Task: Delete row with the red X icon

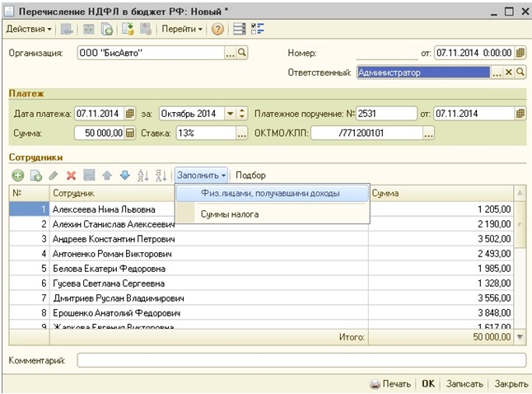Action: click(x=72, y=176)
